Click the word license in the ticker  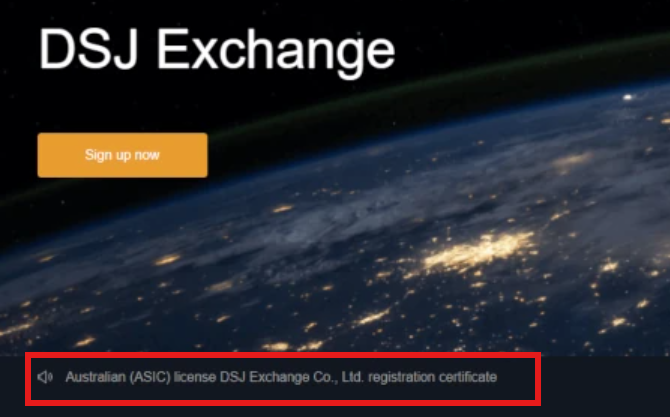(x=195, y=377)
